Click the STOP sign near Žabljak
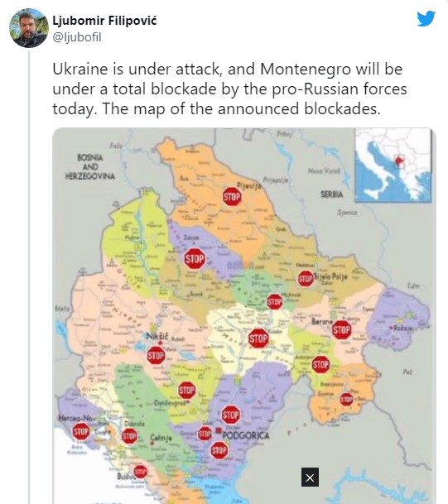The image size is (448, 504). click(x=195, y=258)
